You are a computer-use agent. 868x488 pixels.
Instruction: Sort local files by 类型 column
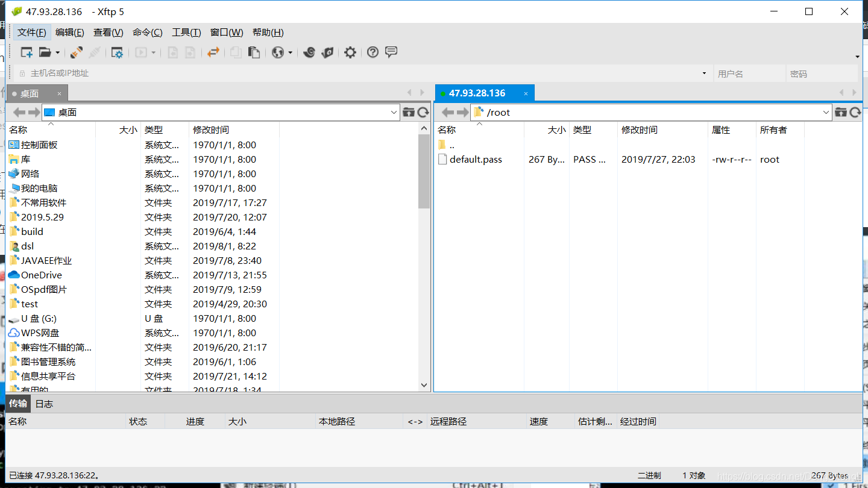click(x=154, y=130)
